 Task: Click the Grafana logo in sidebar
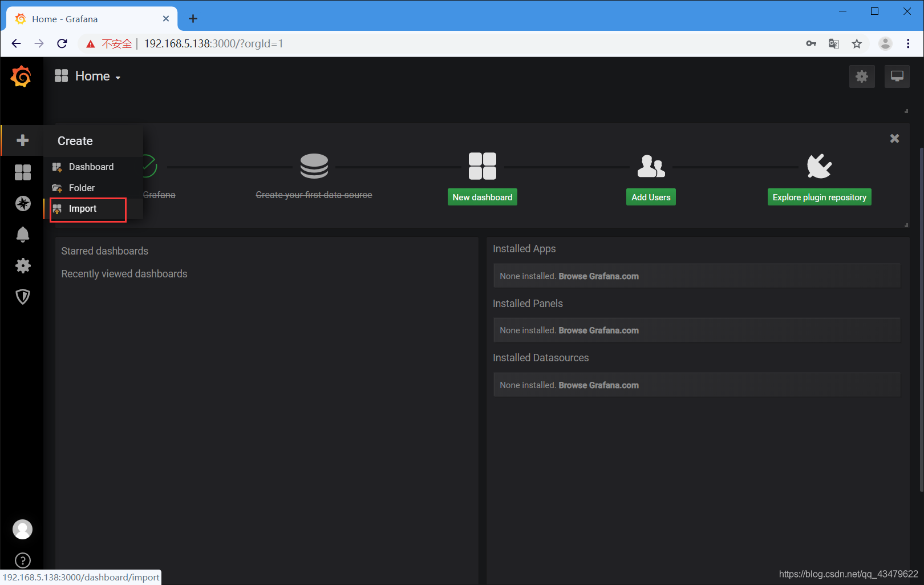[x=21, y=76]
